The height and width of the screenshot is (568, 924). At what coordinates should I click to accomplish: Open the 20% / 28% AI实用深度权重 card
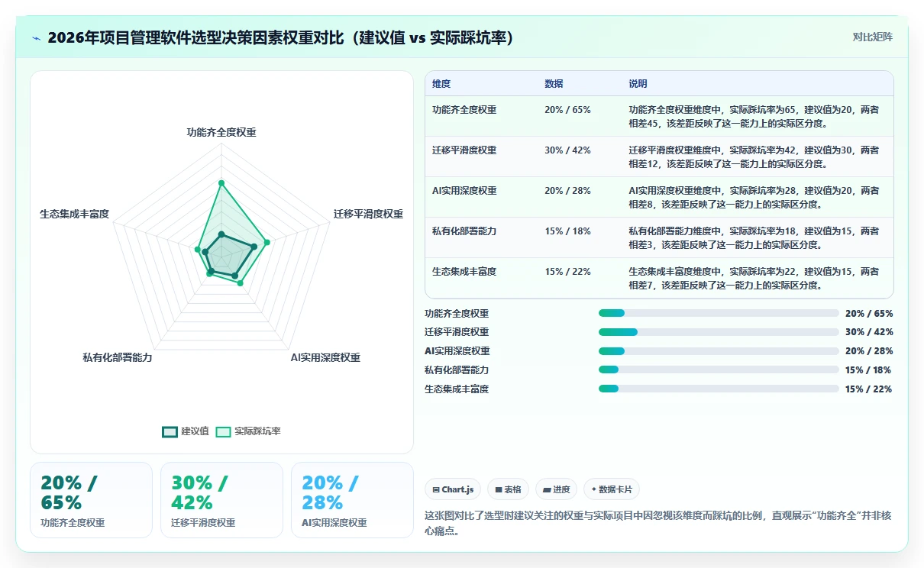(352, 500)
